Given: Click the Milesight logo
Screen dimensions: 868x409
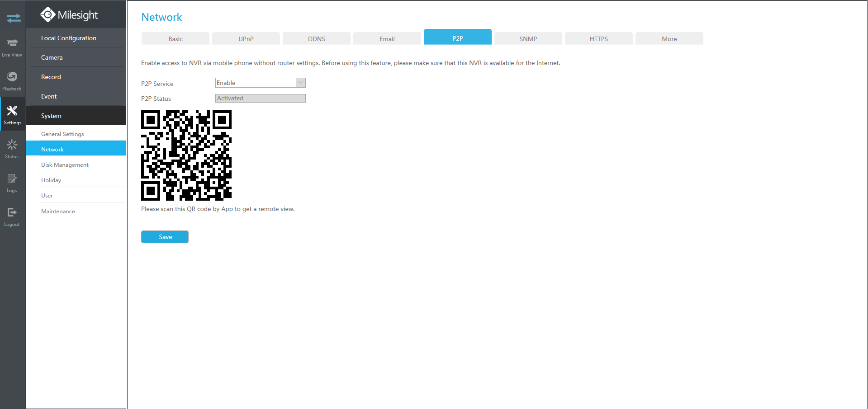Looking at the screenshot, I should pyautogui.click(x=69, y=15).
